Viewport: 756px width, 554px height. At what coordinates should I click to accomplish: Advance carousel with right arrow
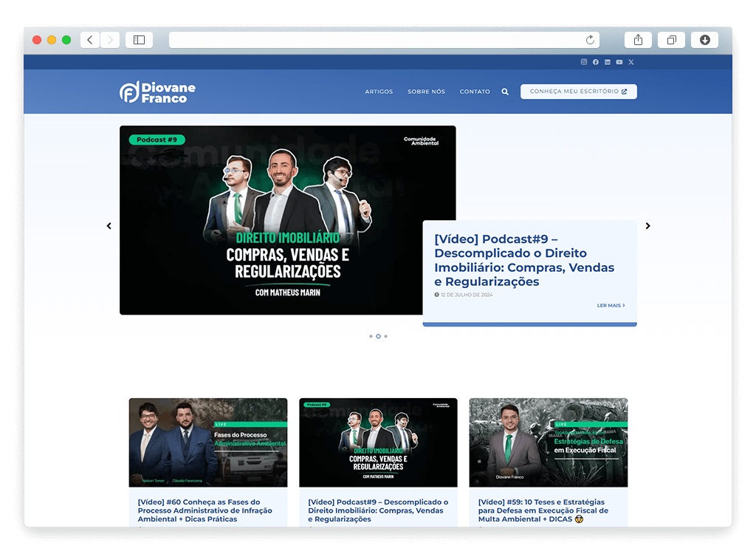click(648, 226)
